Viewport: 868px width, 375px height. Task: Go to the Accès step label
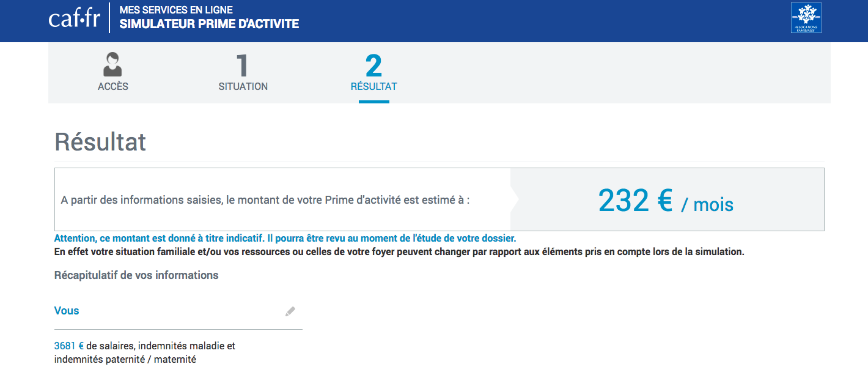[113, 87]
